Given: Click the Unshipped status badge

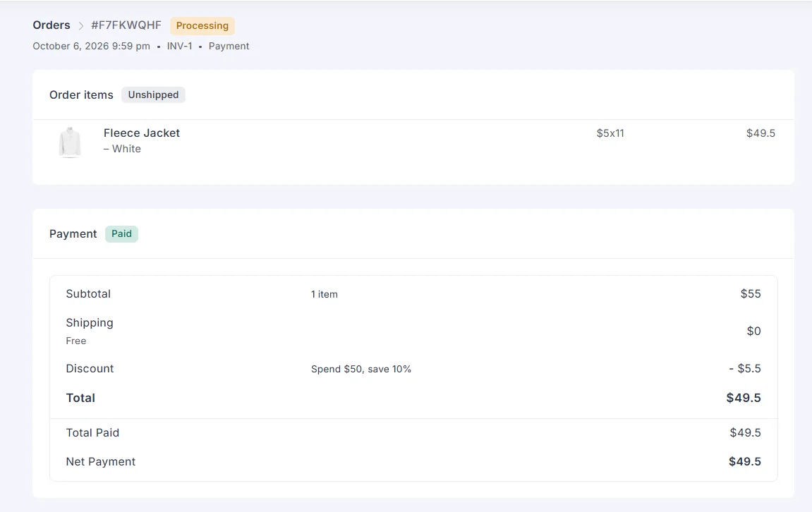Looking at the screenshot, I should pyautogui.click(x=153, y=95).
